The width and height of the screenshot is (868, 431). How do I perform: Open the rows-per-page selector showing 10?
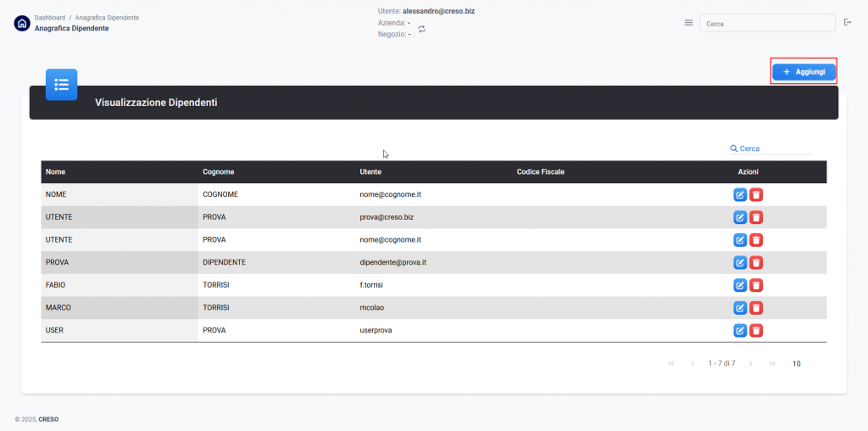pyautogui.click(x=796, y=364)
